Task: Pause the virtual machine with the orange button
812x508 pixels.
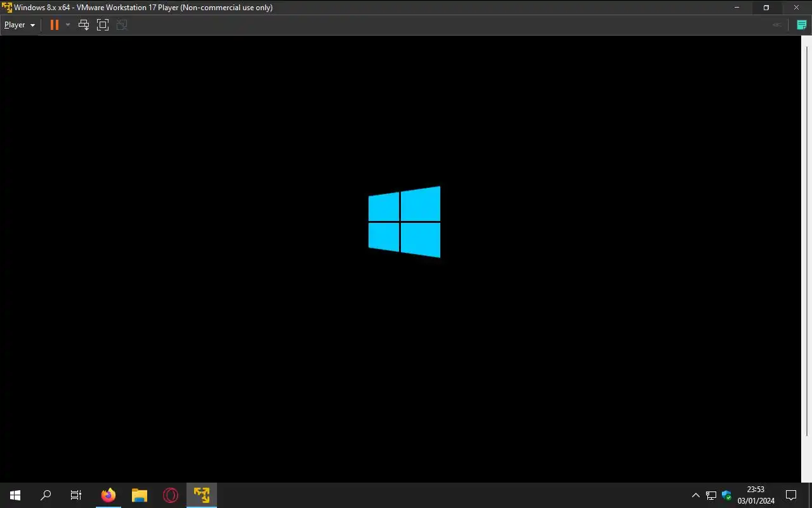Action: [x=55, y=25]
